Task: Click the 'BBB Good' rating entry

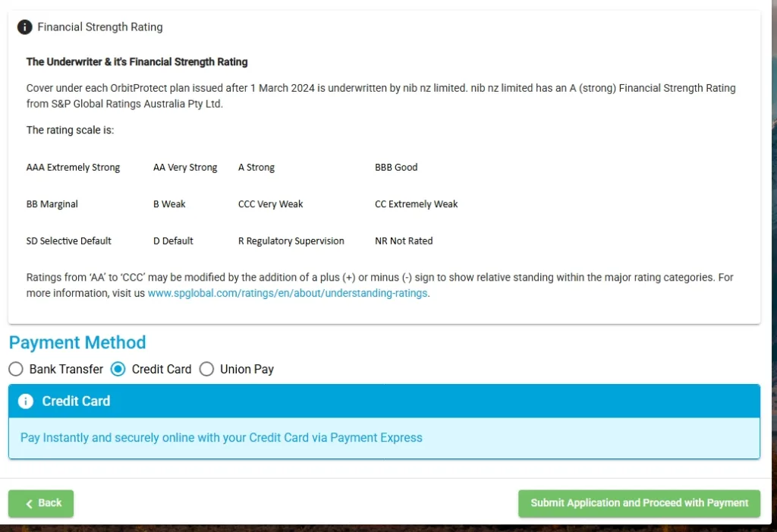Action: pyautogui.click(x=396, y=168)
